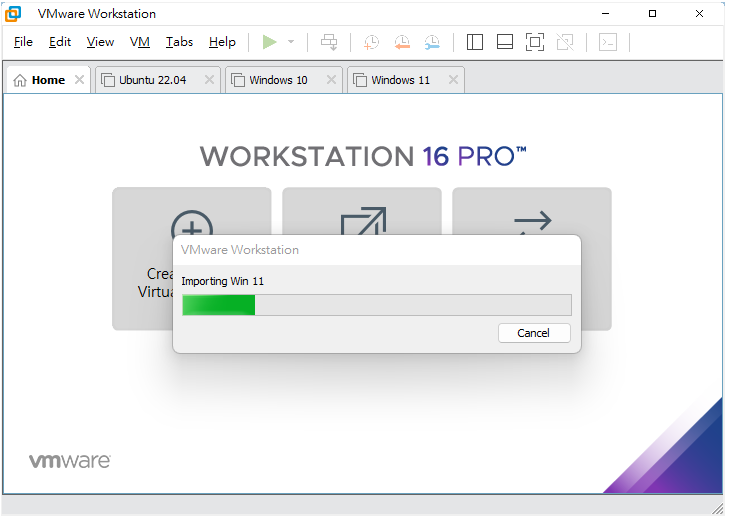Power on the virtual machine with the green play icon
Image resolution: width=733 pixels, height=521 pixels.
pos(269,42)
